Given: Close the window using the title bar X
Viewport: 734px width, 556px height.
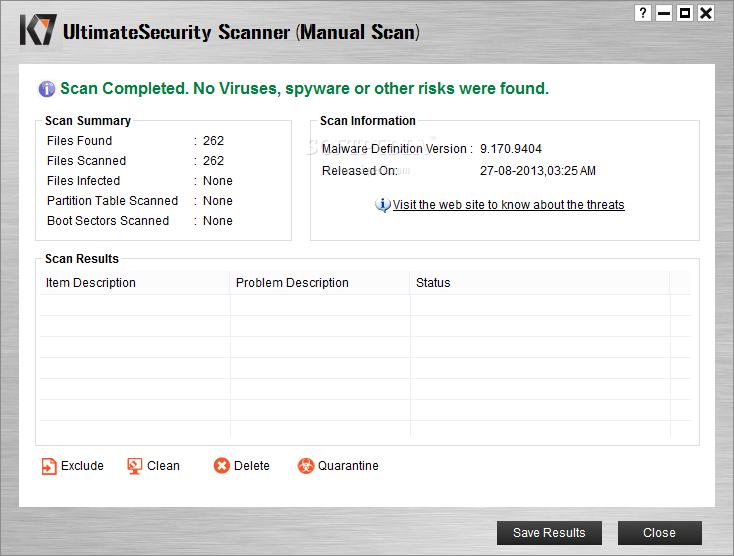Looking at the screenshot, I should (x=706, y=13).
